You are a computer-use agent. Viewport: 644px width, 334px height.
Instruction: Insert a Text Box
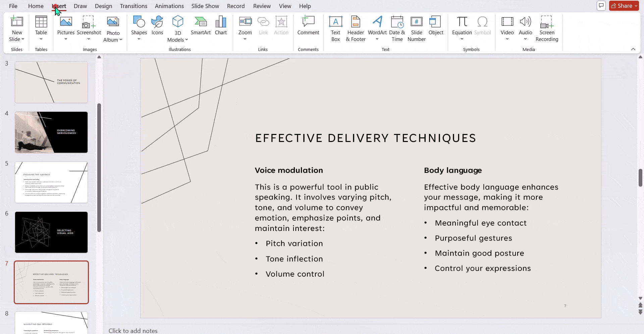[x=335, y=29]
